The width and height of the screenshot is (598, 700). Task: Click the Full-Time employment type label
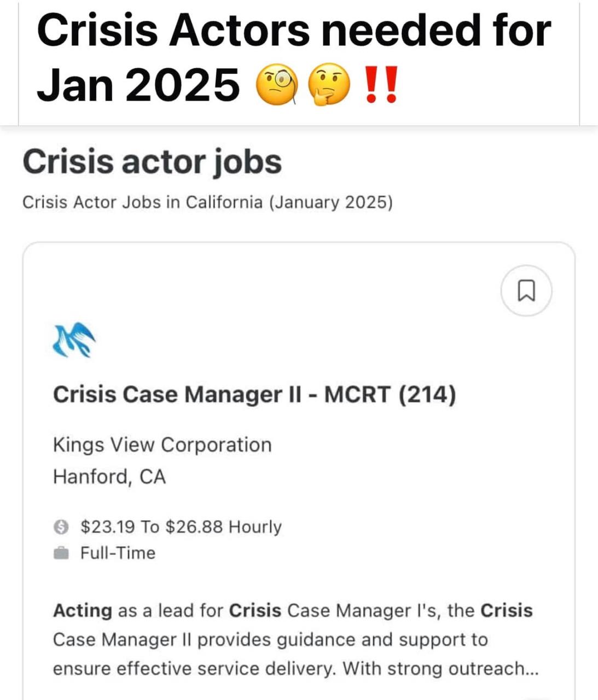118,553
